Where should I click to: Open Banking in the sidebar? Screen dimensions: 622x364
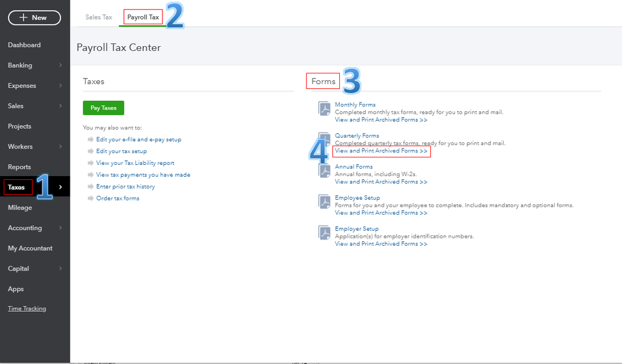pos(20,65)
